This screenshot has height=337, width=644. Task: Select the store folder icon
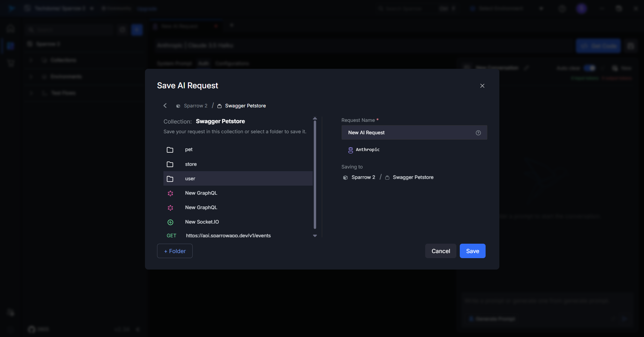tap(170, 164)
